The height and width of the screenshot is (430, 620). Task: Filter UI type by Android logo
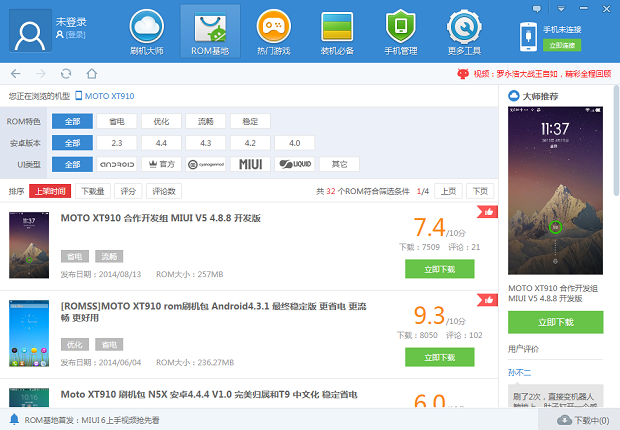pos(117,164)
